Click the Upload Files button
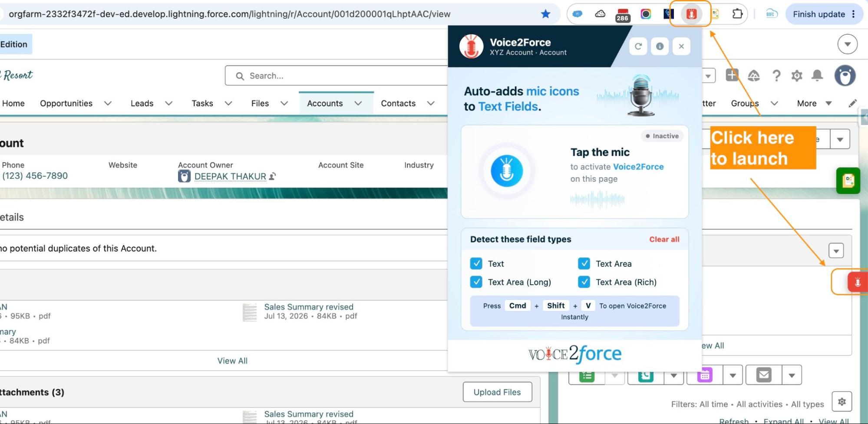 [x=497, y=392]
